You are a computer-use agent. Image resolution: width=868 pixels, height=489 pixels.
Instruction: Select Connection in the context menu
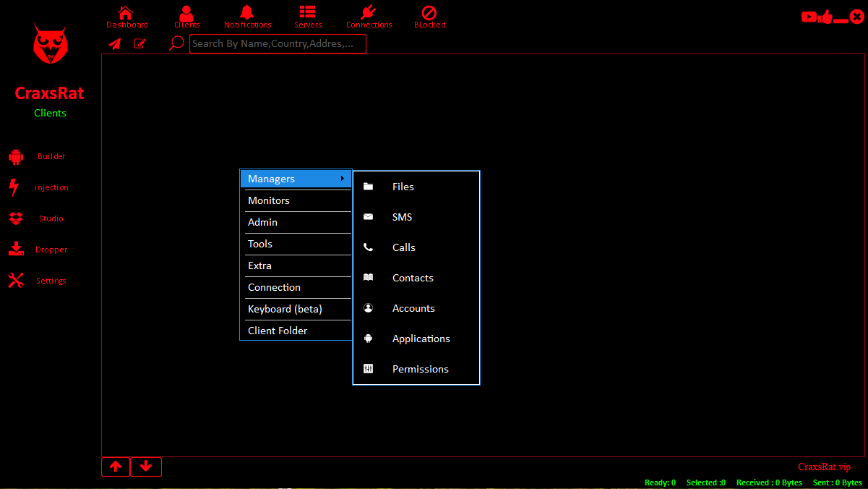[296, 287]
